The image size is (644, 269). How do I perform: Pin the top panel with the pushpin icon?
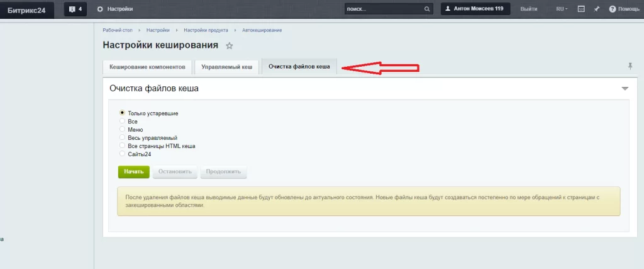click(596, 9)
